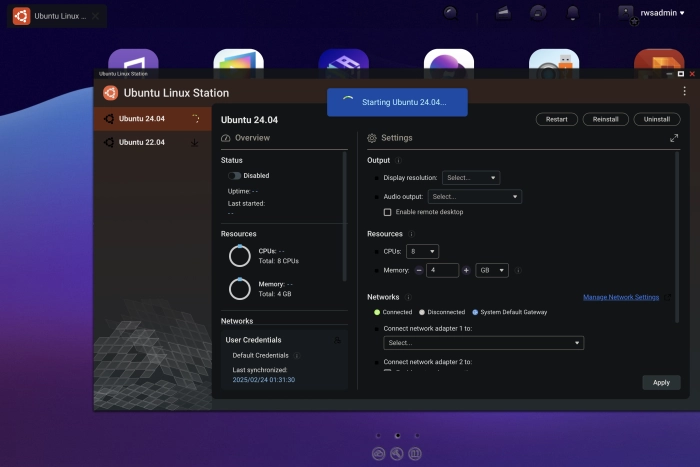Toggle the Disabled status switch

(234, 176)
